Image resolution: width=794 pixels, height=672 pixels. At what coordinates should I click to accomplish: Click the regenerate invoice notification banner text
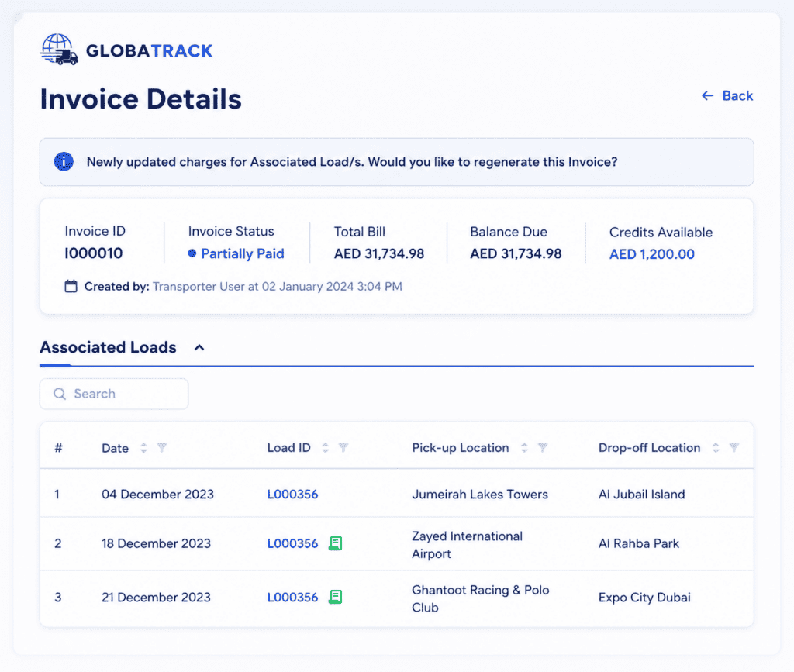point(352,162)
